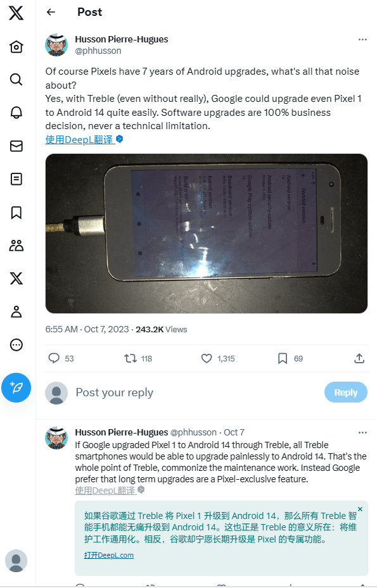Open the Communities section
This screenshot has height=588, width=377.
tap(16, 246)
